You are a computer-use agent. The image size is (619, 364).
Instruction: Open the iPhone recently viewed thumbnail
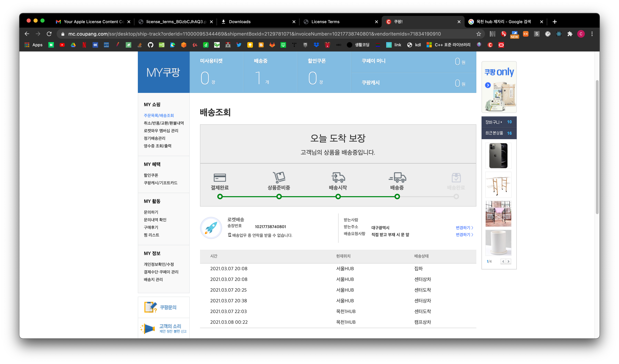pyautogui.click(x=498, y=156)
